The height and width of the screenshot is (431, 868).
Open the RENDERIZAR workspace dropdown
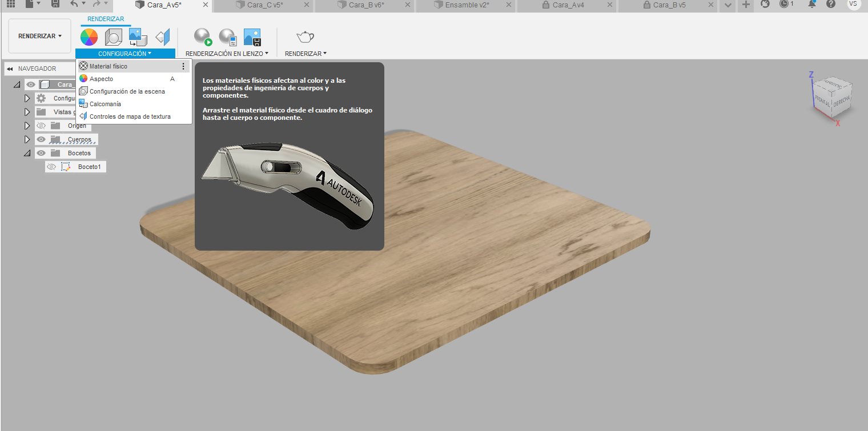point(40,36)
